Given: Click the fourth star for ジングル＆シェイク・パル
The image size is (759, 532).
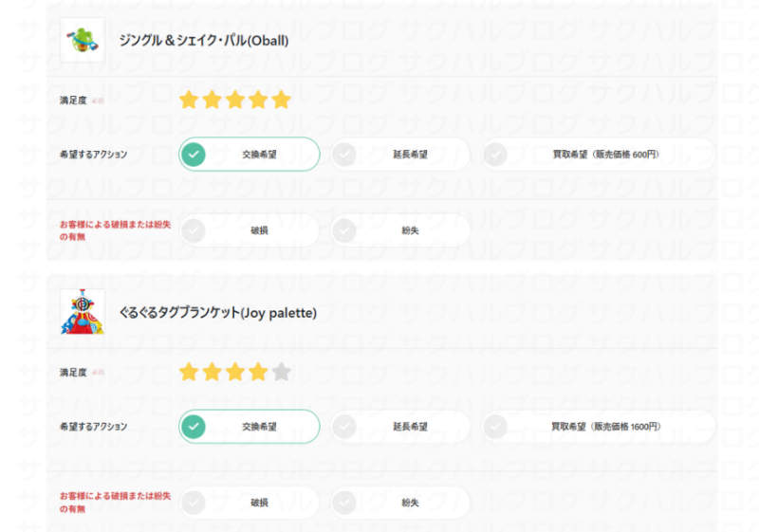Looking at the screenshot, I should [x=258, y=100].
